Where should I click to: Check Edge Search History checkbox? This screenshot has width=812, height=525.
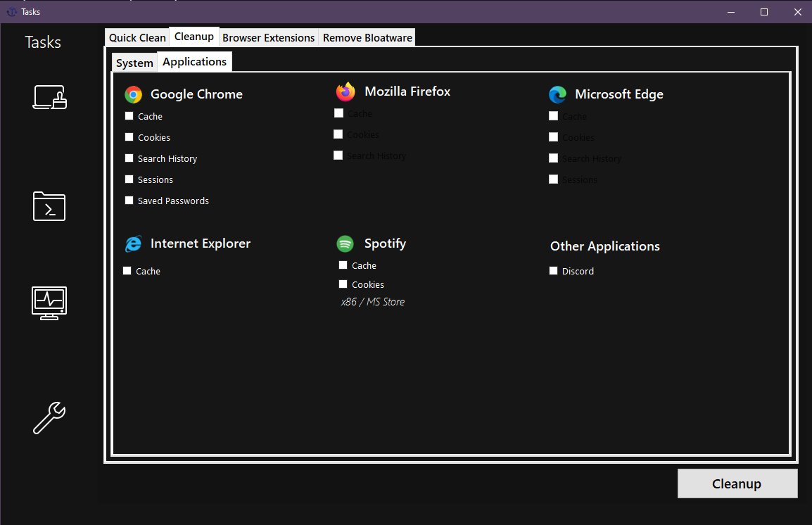pyautogui.click(x=554, y=158)
